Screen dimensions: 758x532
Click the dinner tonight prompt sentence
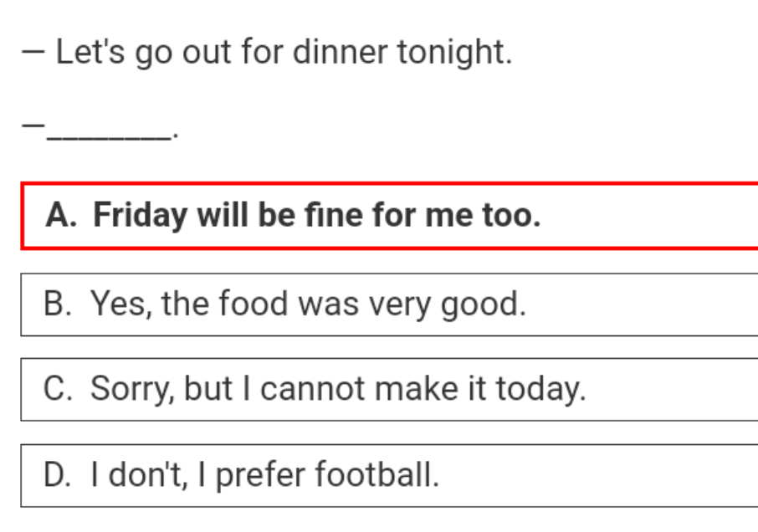click(283, 53)
